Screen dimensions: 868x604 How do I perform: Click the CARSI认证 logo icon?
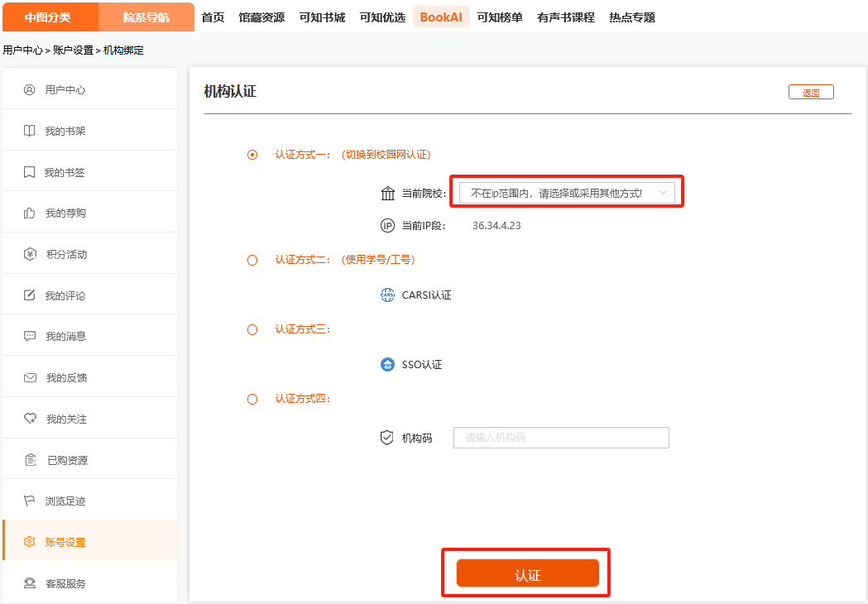tap(387, 295)
